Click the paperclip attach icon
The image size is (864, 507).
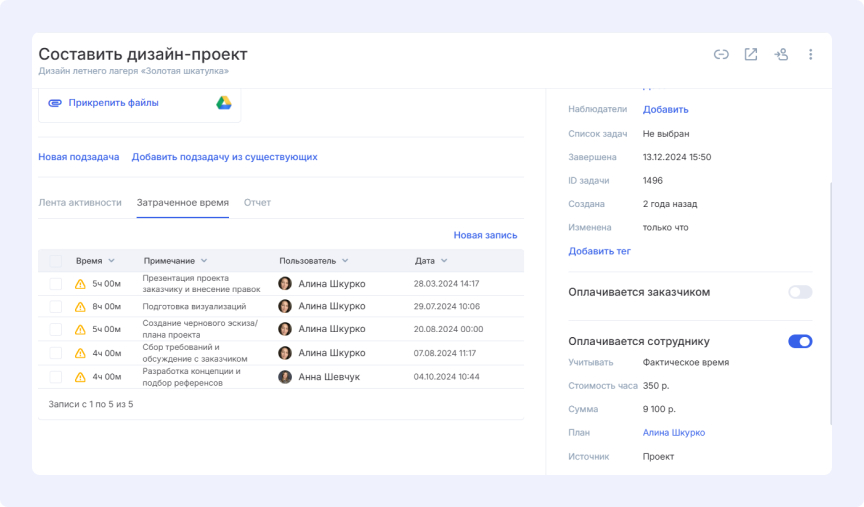pos(55,103)
